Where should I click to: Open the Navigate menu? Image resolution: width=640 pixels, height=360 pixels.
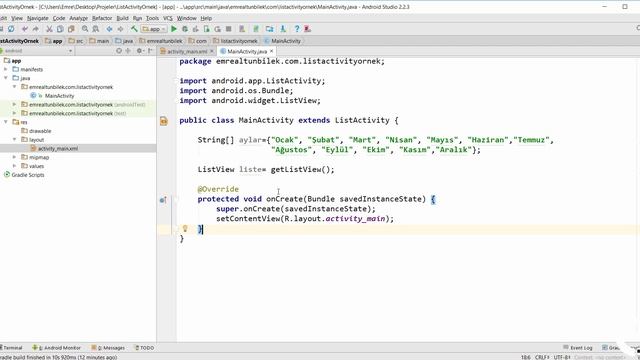point(38,18)
